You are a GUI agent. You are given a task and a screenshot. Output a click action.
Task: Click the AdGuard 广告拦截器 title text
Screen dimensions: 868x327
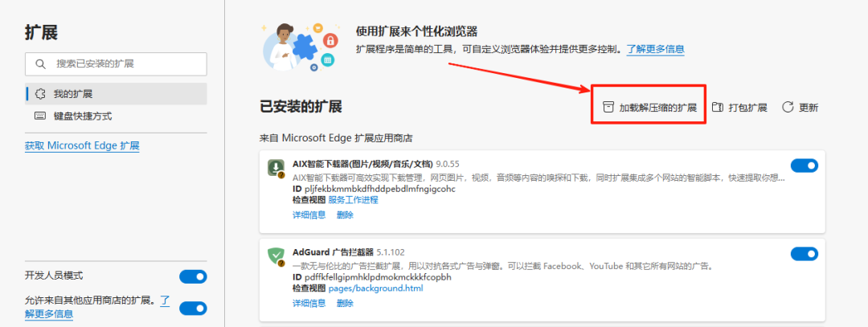click(x=334, y=252)
